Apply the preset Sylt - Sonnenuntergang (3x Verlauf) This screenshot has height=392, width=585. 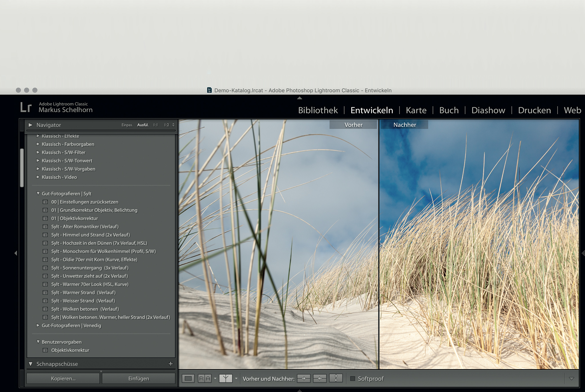[90, 268]
